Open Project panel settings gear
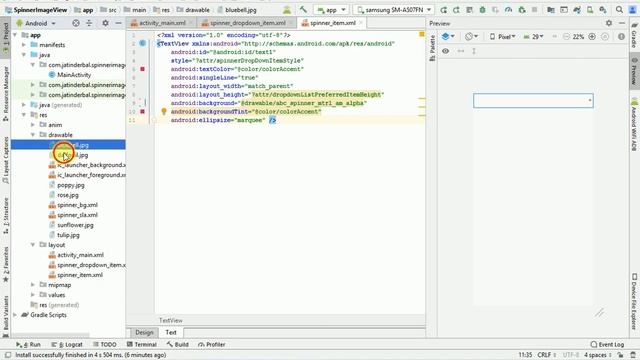Image resolution: width=640 pixels, height=360 pixels. pos(105,23)
